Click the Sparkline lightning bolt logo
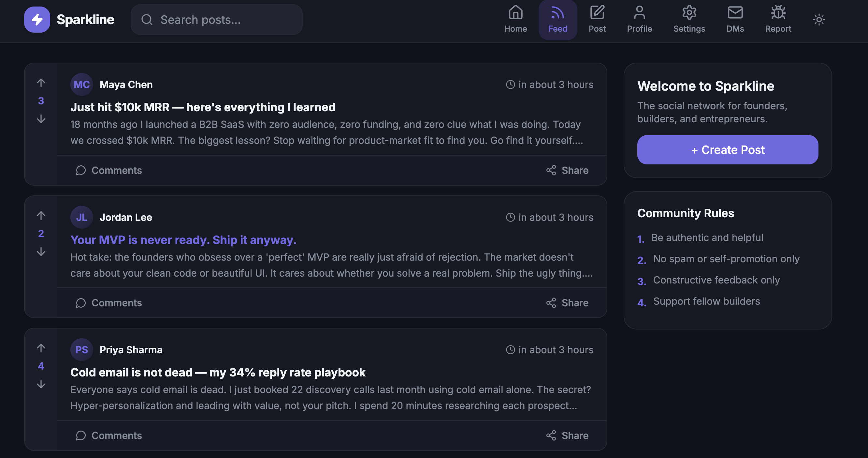 click(x=37, y=20)
